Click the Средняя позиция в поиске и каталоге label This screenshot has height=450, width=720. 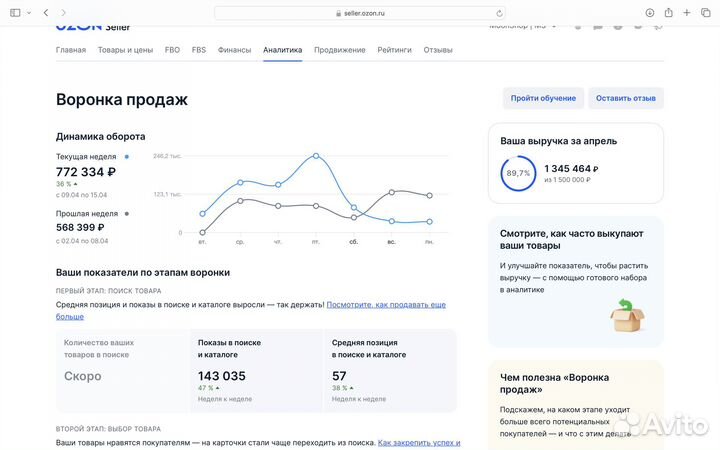pos(369,349)
